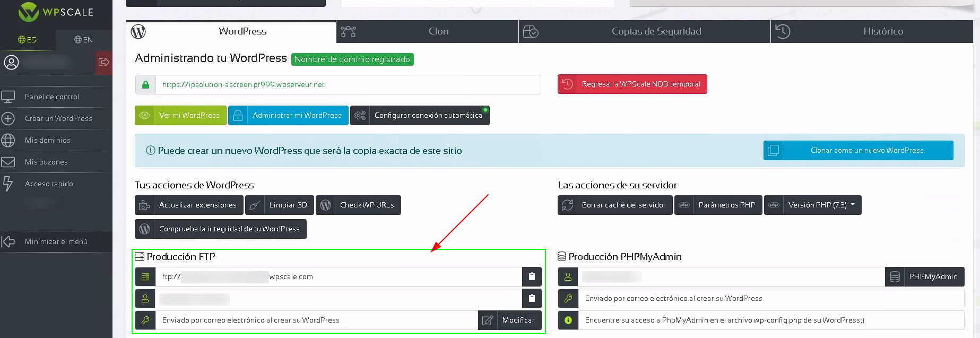Click the monitor icon for Panel de control

click(x=8, y=97)
